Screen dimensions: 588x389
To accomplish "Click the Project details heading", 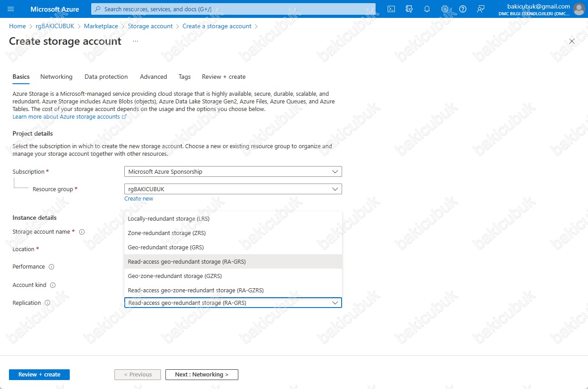I will pyautogui.click(x=33, y=134).
